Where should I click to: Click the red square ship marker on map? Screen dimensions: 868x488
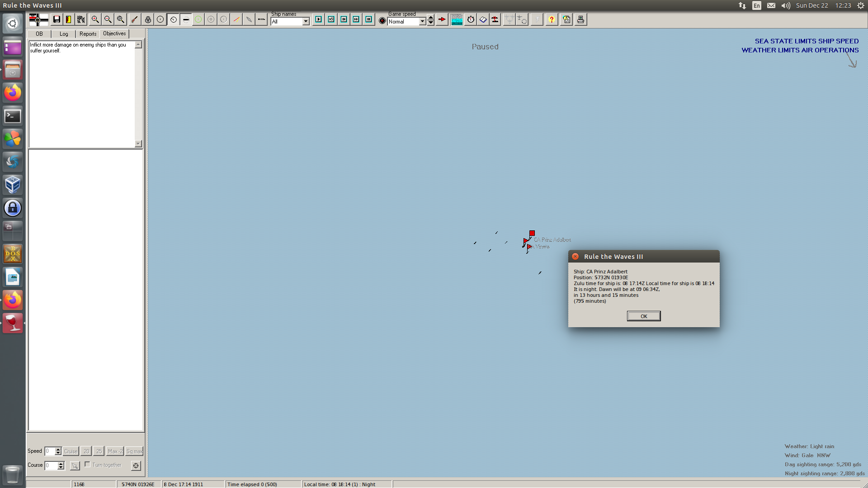click(532, 233)
